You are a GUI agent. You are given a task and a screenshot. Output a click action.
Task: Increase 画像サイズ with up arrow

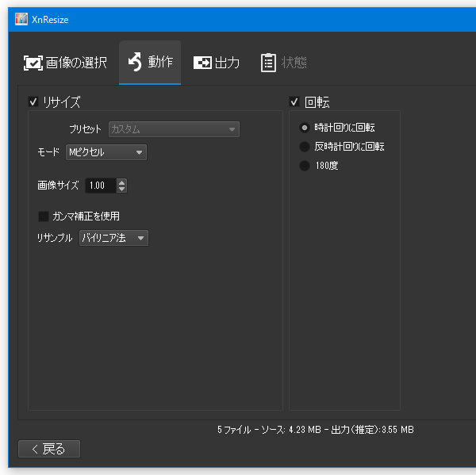point(121,182)
